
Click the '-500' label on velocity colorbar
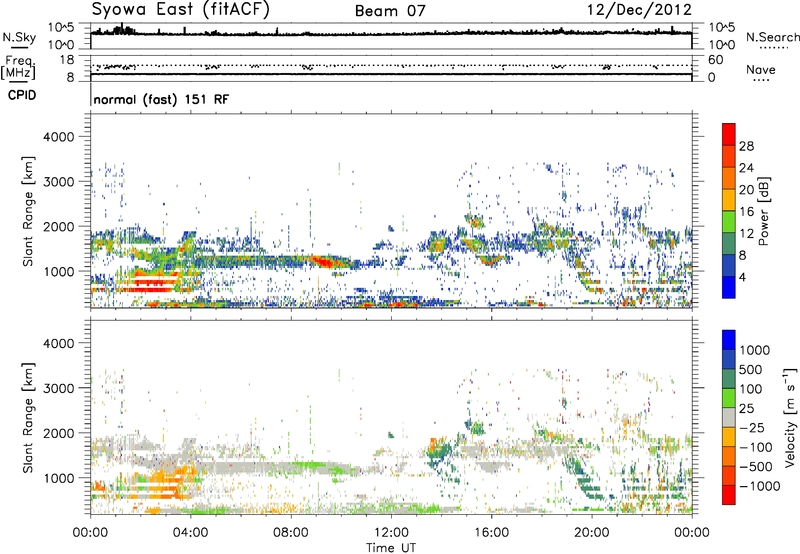[x=756, y=466]
